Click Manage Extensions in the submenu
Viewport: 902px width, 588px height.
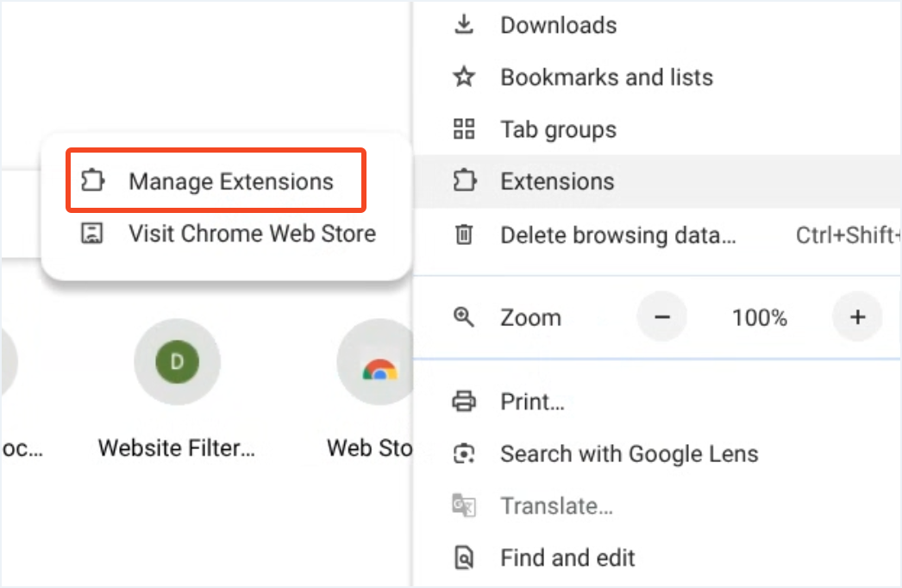[x=216, y=181]
